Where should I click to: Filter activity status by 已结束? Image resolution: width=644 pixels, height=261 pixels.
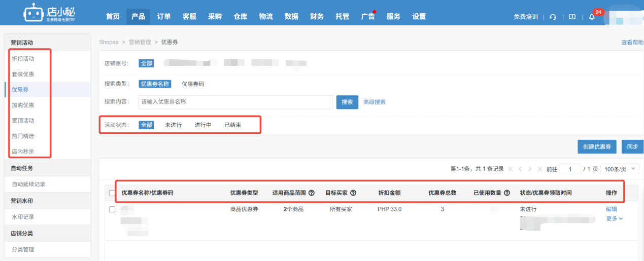point(233,125)
